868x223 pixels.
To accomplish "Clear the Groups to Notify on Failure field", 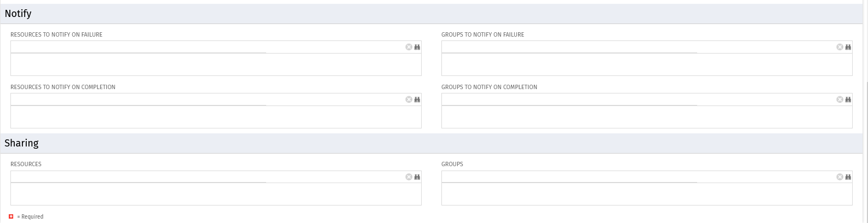I will [840, 47].
